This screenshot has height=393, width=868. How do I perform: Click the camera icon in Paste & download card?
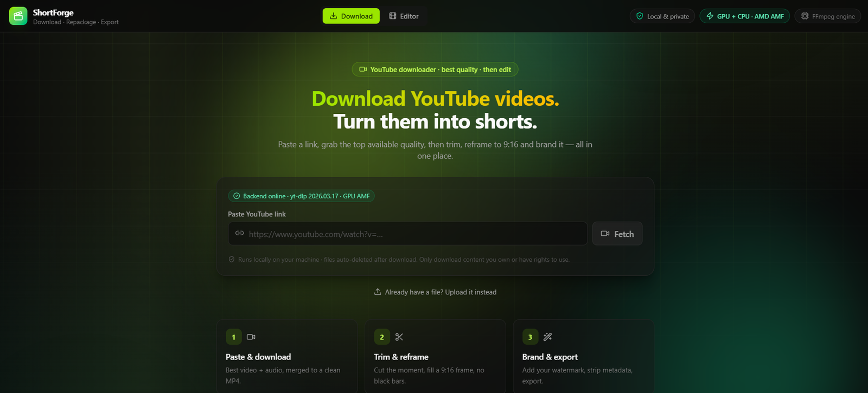click(x=251, y=337)
